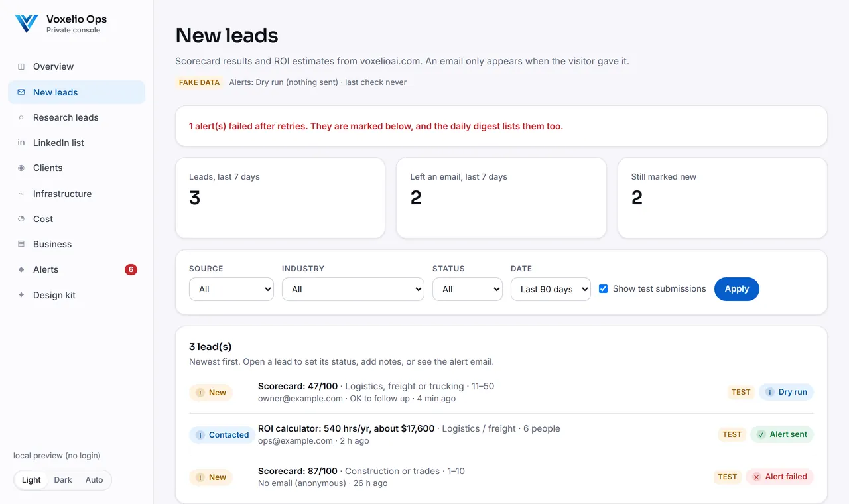Click the Left an email stat card
The width and height of the screenshot is (849, 504).
(x=501, y=198)
